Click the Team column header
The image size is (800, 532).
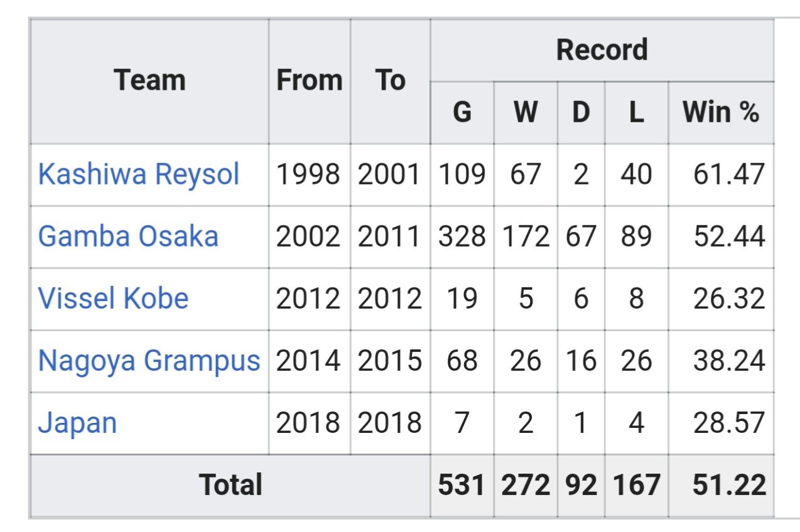coord(149,80)
